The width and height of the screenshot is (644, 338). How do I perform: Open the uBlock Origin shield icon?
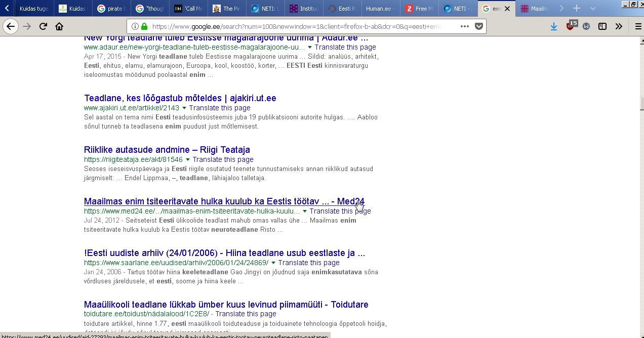571,26
